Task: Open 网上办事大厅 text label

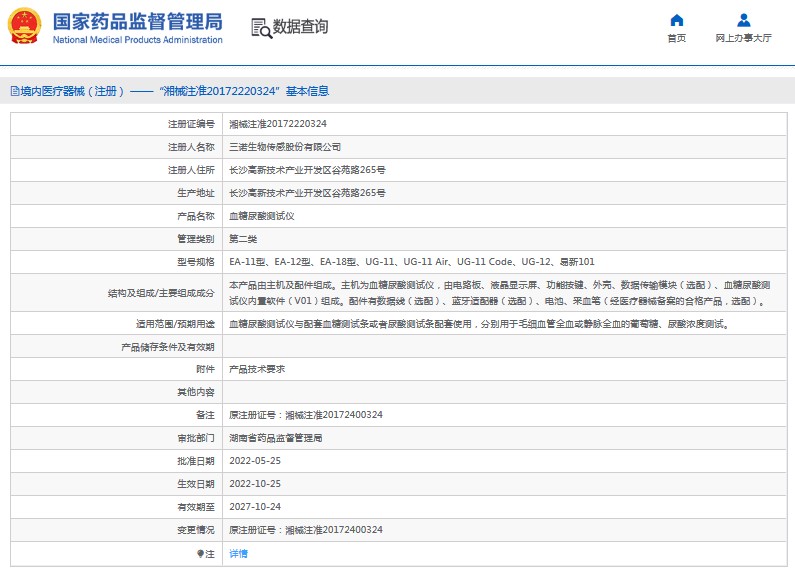Action: tap(743, 38)
